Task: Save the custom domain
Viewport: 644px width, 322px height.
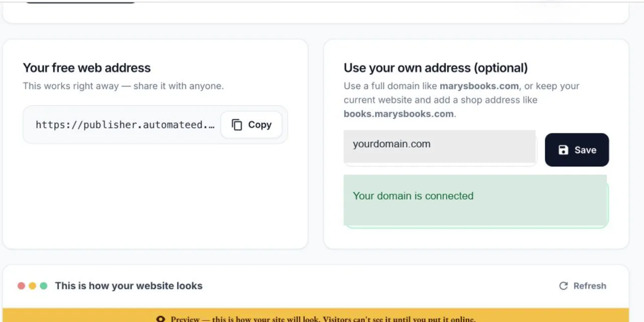Action: [x=577, y=150]
